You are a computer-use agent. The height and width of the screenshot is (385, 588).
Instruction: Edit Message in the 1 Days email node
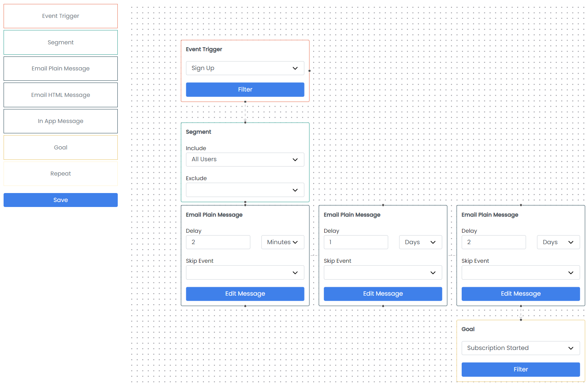point(383,294)
